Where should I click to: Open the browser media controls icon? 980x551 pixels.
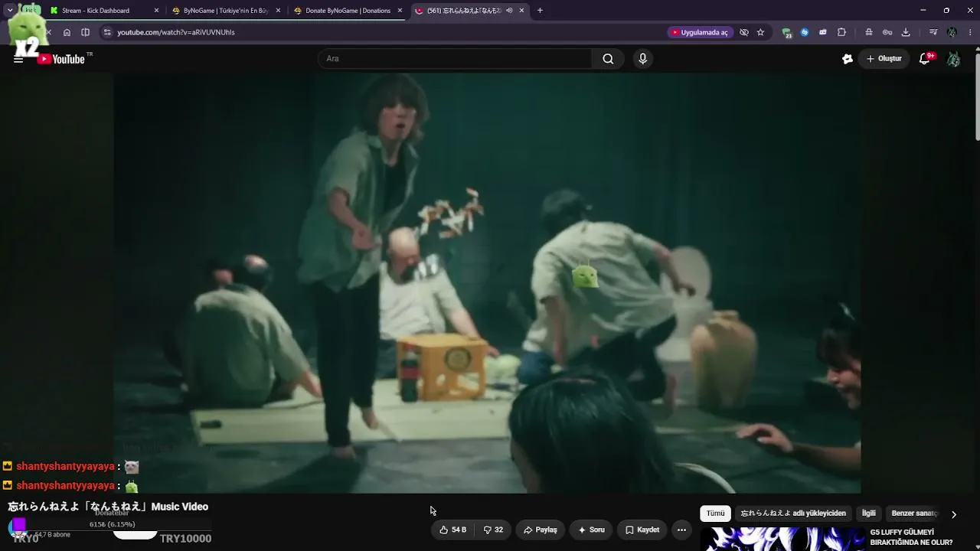click(933, 32)
